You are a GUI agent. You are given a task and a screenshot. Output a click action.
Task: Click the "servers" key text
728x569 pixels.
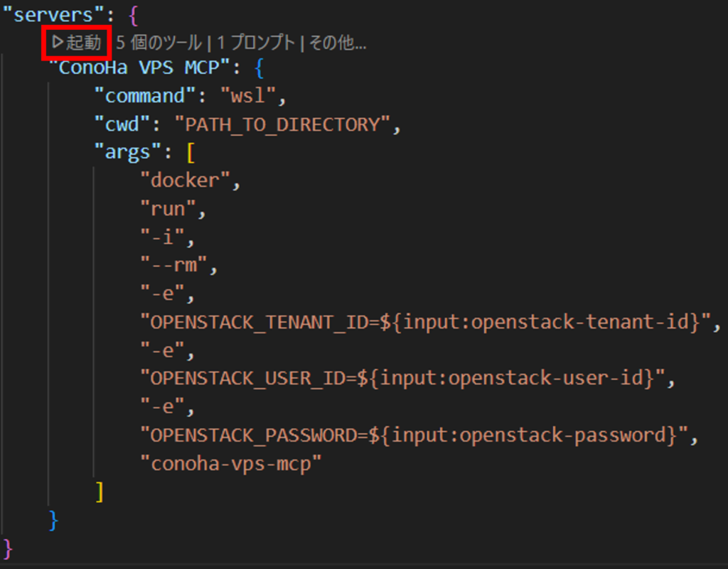50,15
